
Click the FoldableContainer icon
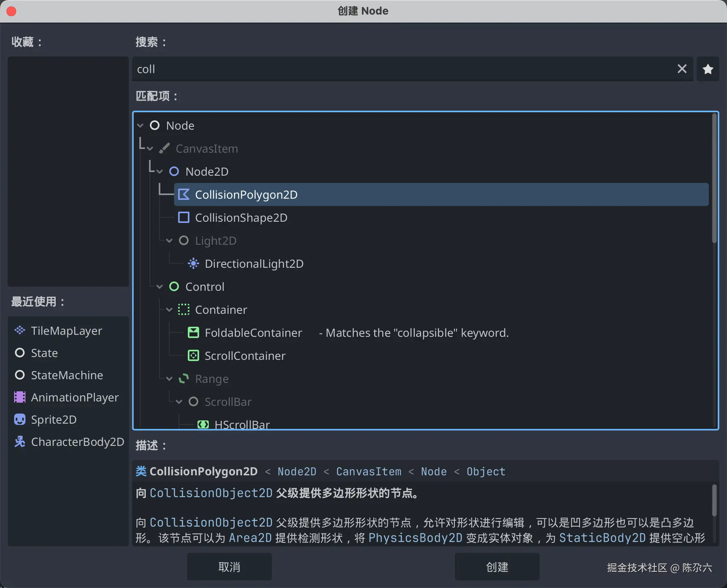193,333
